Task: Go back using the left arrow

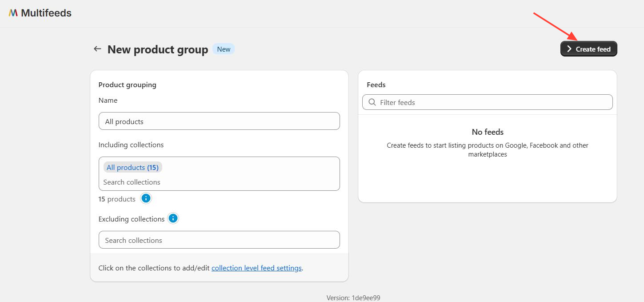Action: [97, 49]
